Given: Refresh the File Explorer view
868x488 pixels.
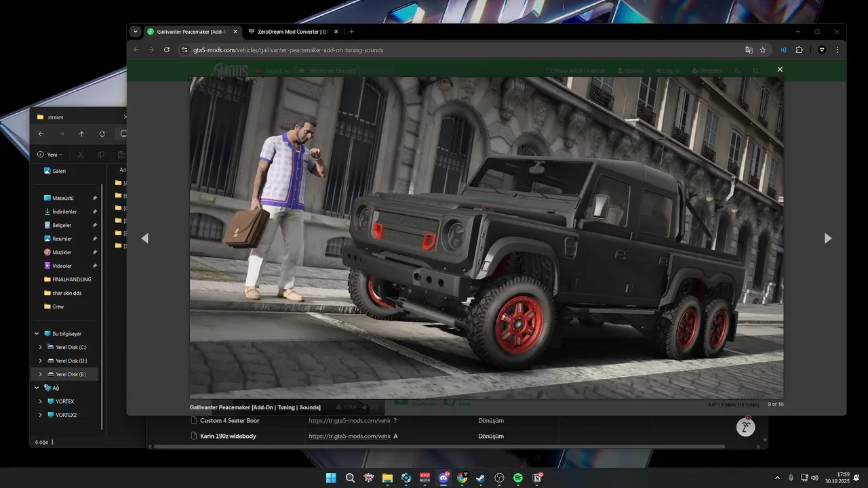Looking at the screenshot, I should click(102, 134).
